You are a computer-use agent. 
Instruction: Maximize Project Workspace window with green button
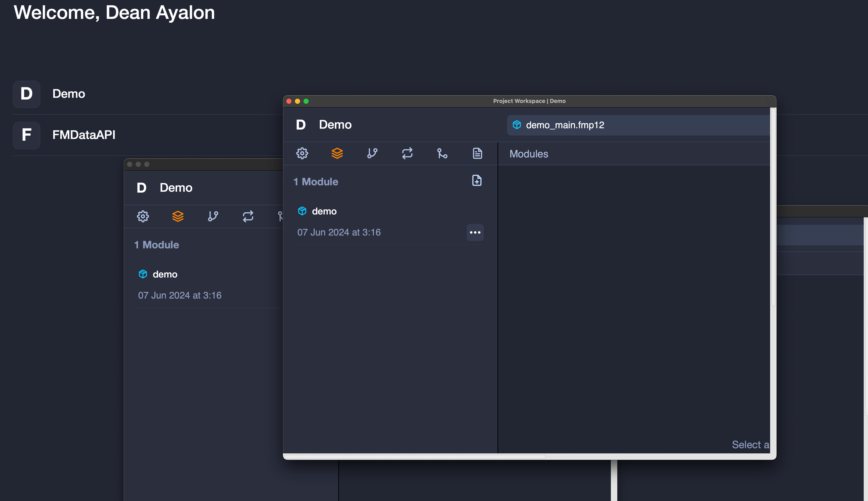[x=306, y=101]
